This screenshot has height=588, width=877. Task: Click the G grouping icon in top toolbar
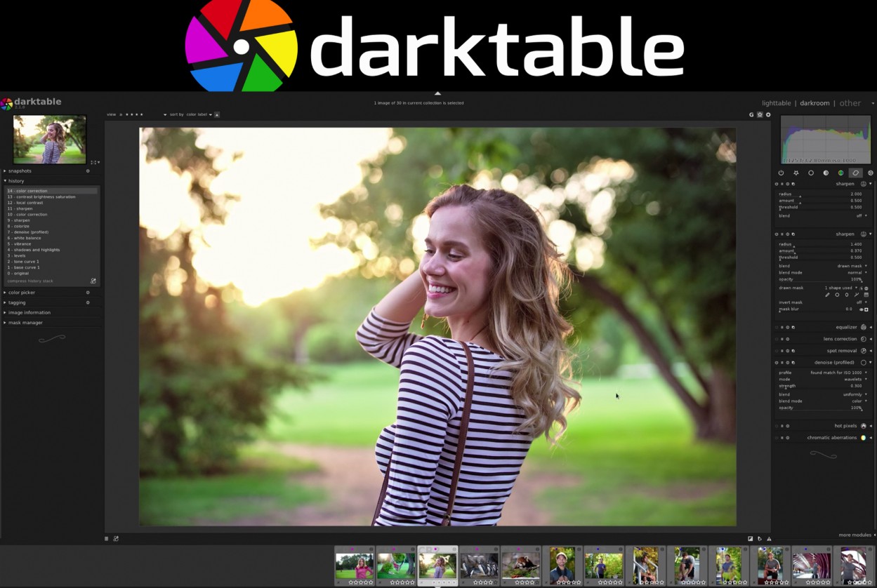[x=751, y=114]
